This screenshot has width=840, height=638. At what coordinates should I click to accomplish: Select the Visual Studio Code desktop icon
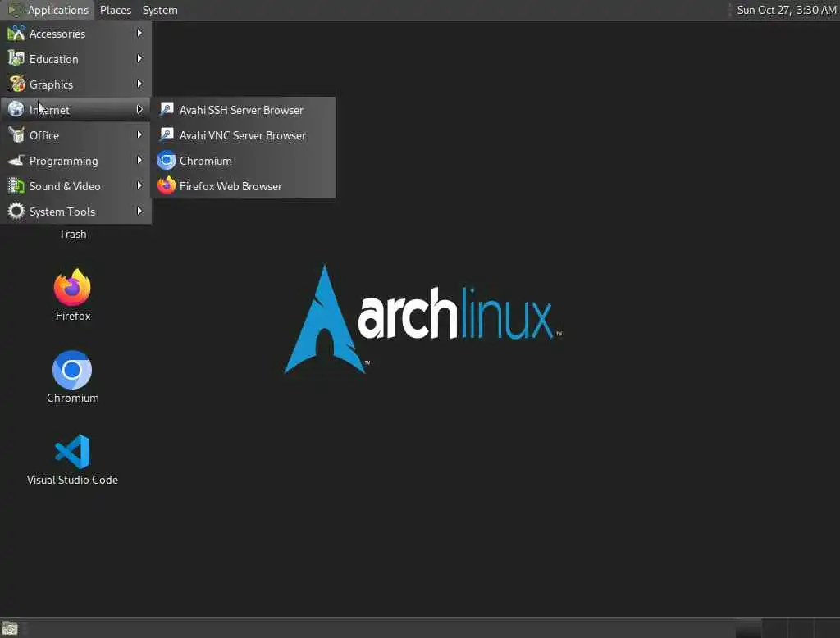pyautogui.click(x=72, y=452)
